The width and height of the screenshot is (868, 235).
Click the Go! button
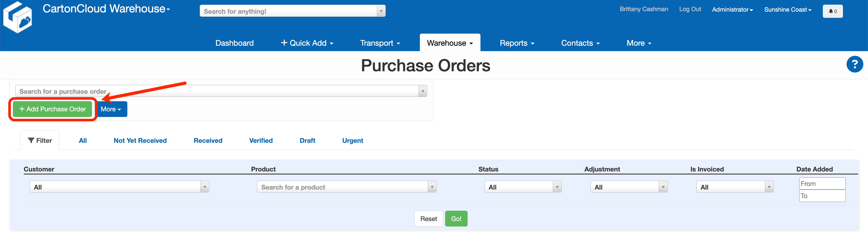coord(456,218)
